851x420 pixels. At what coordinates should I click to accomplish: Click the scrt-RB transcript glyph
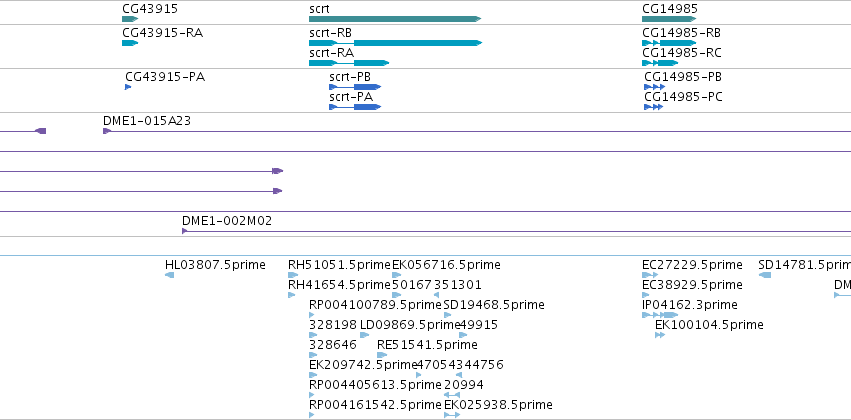[x=395, y=43]
